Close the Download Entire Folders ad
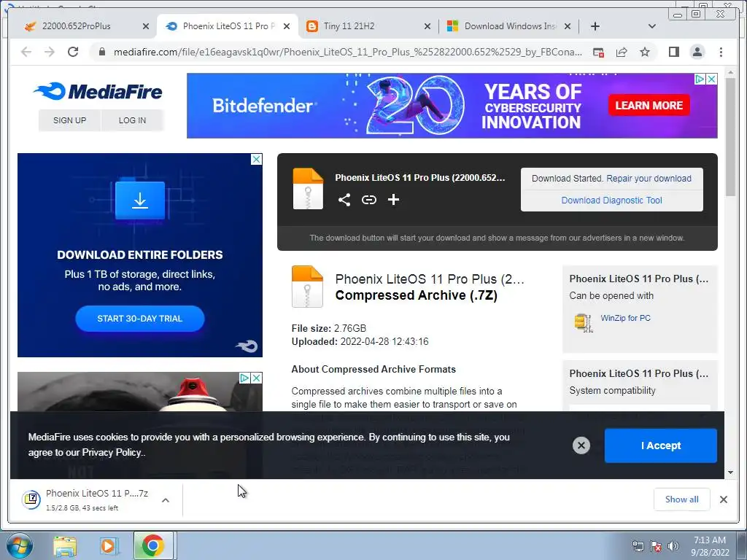 256,159
